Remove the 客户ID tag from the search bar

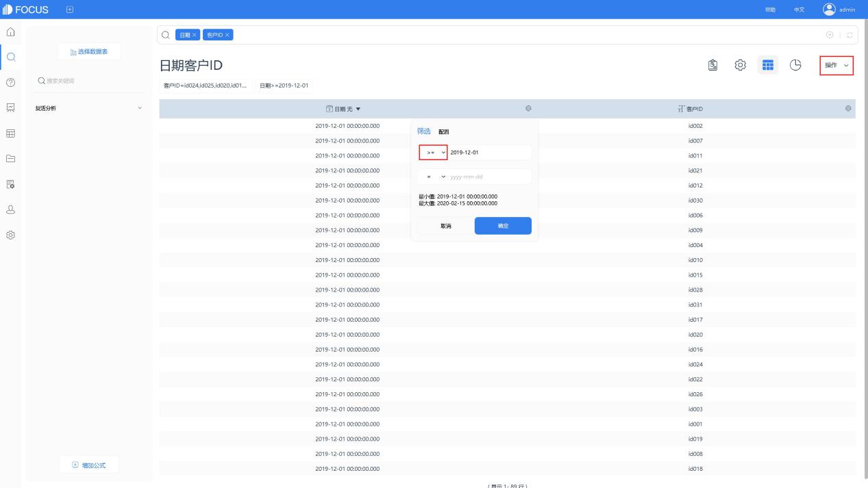click(x=227, y=35)
